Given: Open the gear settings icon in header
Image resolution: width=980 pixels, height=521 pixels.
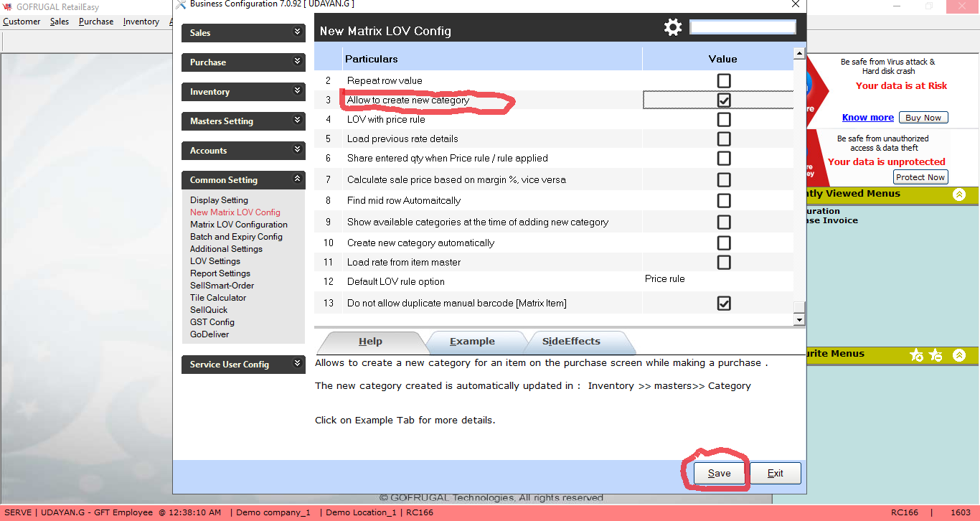Looking at the screenshot, I should point(672,27).
